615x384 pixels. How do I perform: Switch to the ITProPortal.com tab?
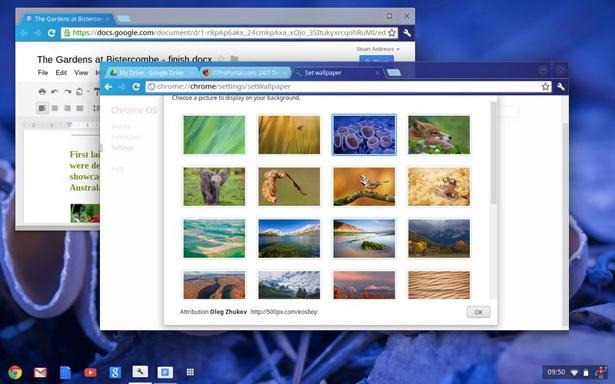(245, 73)
